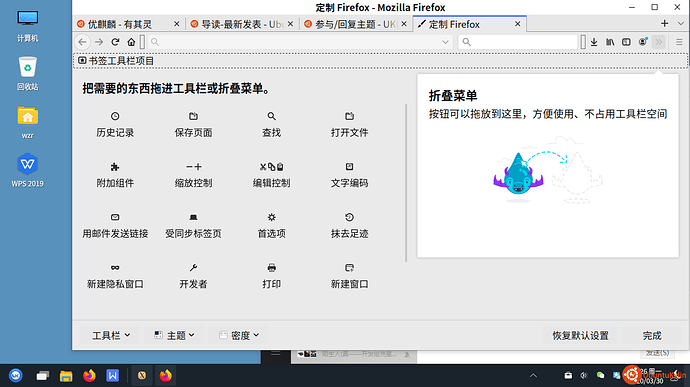Select the 保存页面 save page item
Image resolution: width=690 pixels, height=387 pixels.
[193, 125]
